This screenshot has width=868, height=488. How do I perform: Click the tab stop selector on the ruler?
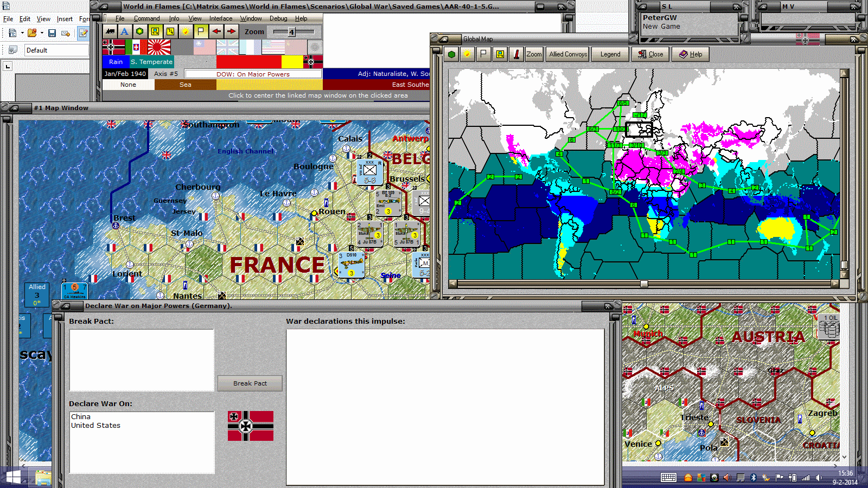pyautogui.click(x=8, y=67)
